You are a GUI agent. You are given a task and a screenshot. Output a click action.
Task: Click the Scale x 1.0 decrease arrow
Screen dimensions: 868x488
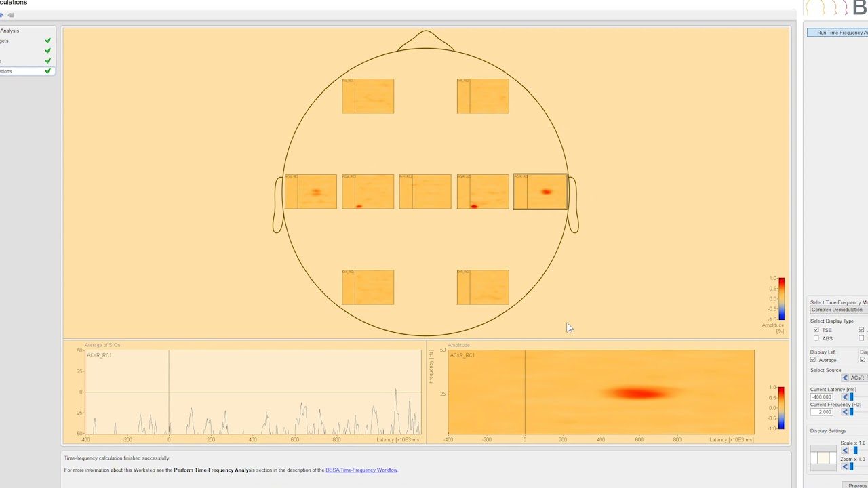(x=845, y=451)
